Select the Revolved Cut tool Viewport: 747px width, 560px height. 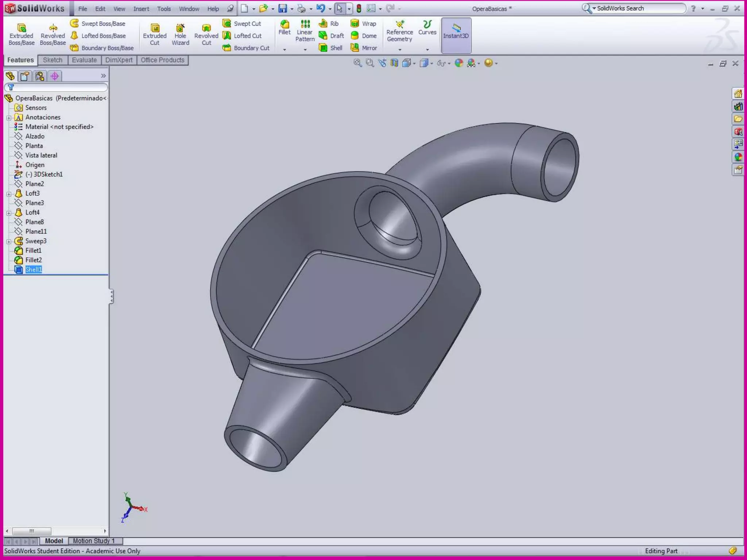pyautogui.click(x=206, y=34)
